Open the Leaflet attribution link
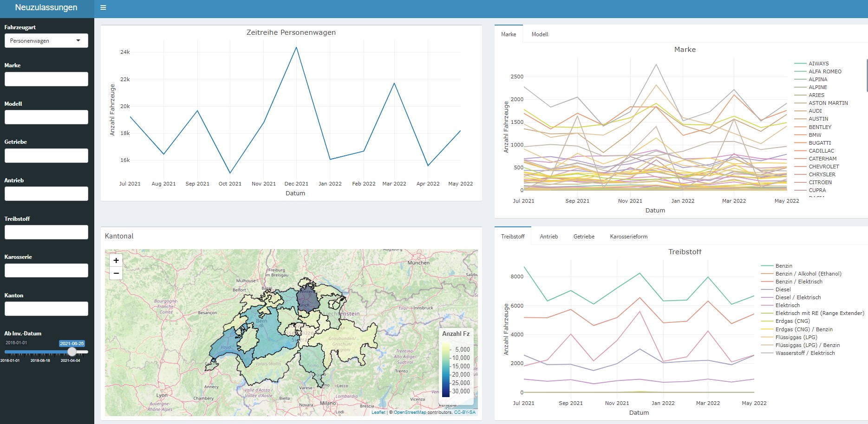 coord(378,412)
